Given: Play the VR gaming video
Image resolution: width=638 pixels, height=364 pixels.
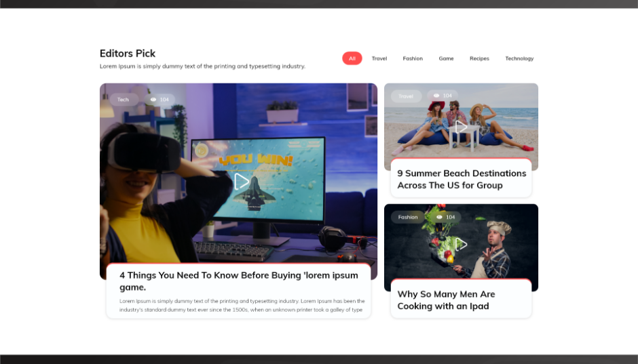Looking at the screenshot, I should 242,182.
